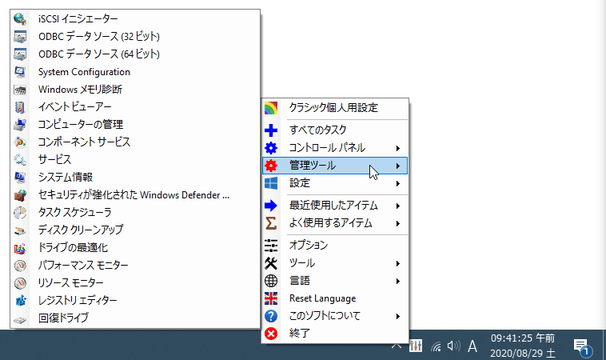Open セキュリティが強化された Windows Defender entry
The image size is (606, 360).
coord(135,195)
